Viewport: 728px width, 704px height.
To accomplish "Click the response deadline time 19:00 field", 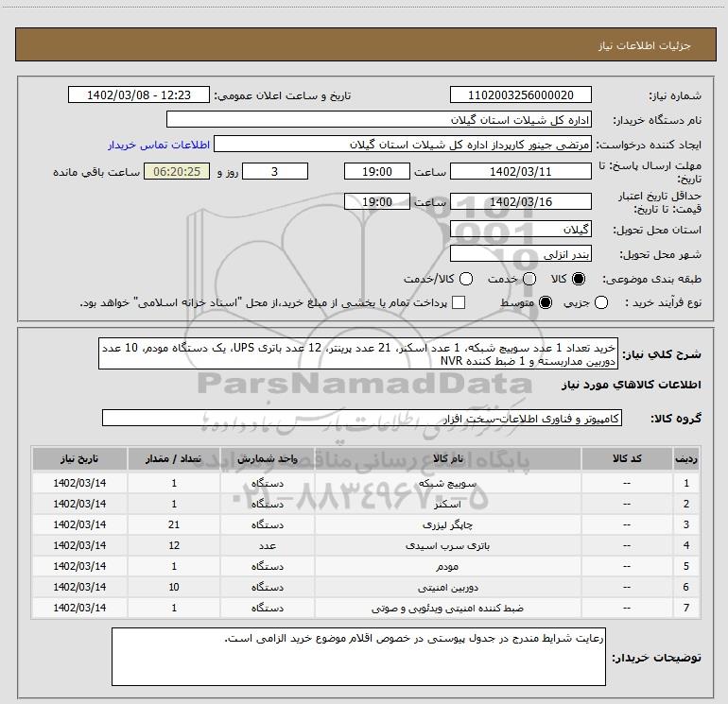I will [377, 171].
